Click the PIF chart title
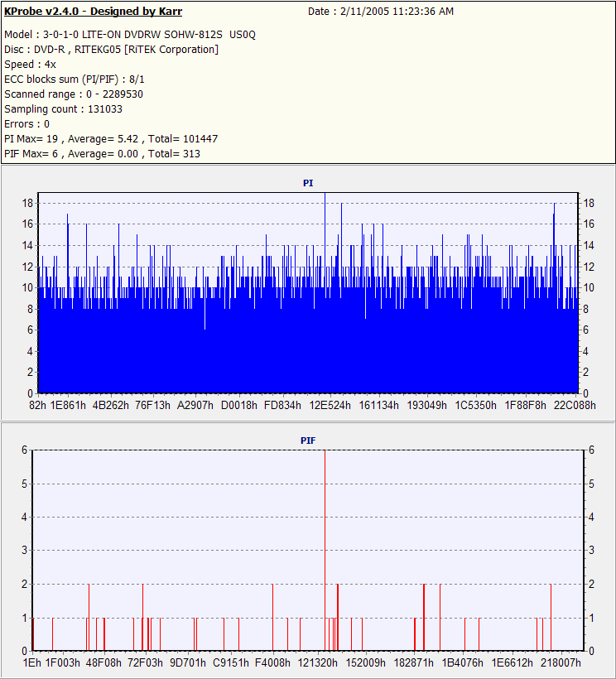Image resolution: width=616 pixels, height=679 pixels. (308, 441)
